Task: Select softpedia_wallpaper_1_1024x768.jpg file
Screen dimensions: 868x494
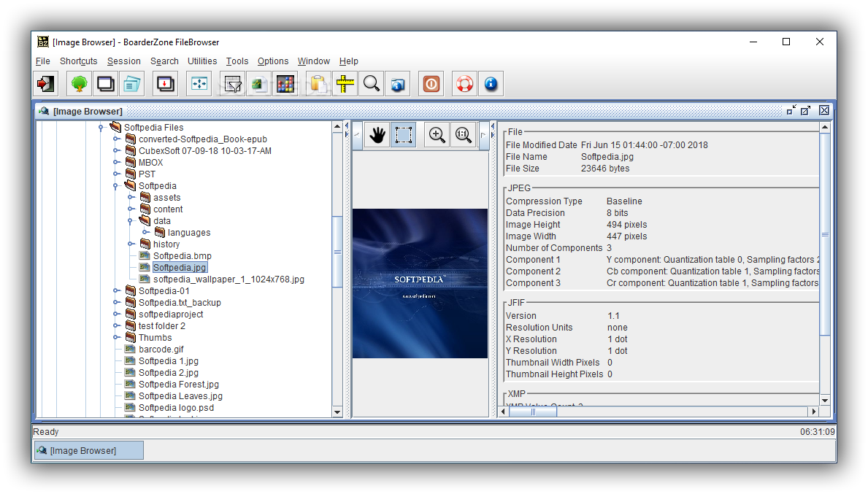Action: click(x=228, y=279)
